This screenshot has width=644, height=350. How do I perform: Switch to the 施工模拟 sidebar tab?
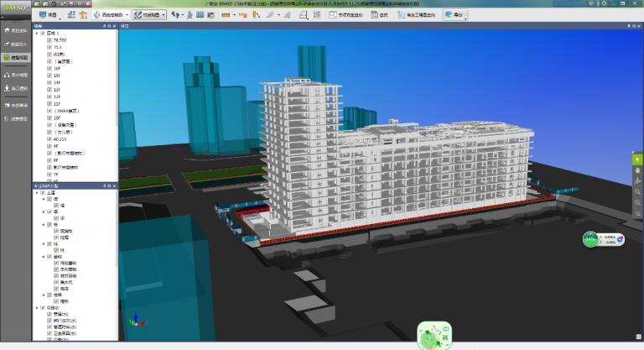click(15, 89)
